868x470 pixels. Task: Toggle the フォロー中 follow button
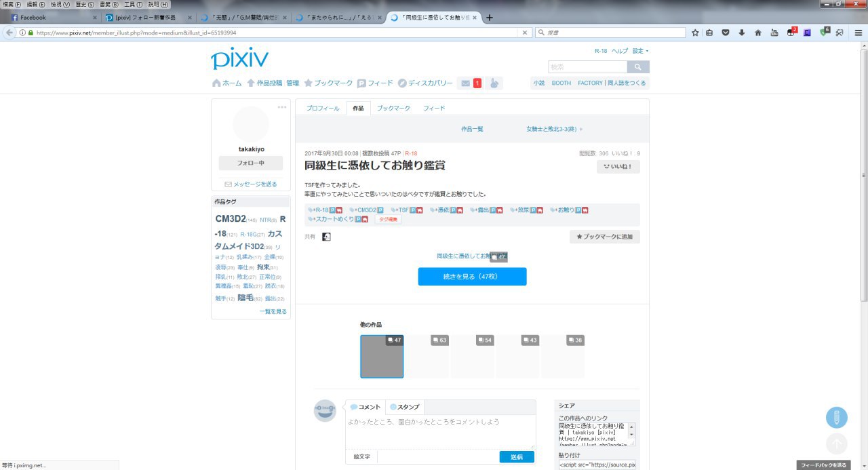click(250, 163)
